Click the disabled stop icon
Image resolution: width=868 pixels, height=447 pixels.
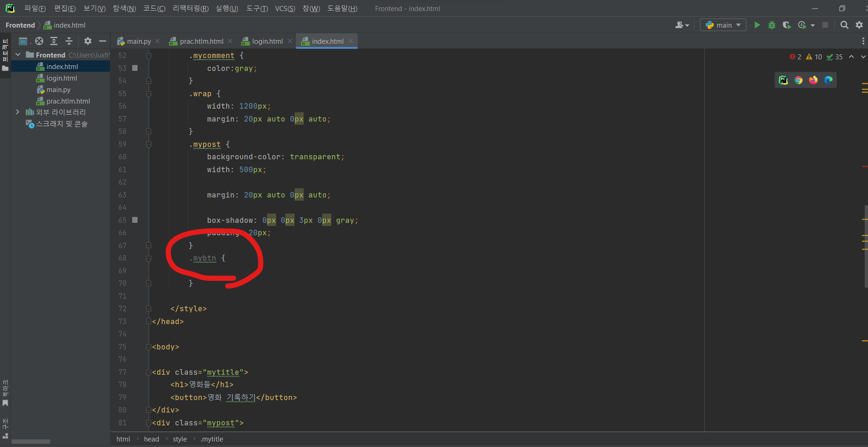click(x=825, y=25)
